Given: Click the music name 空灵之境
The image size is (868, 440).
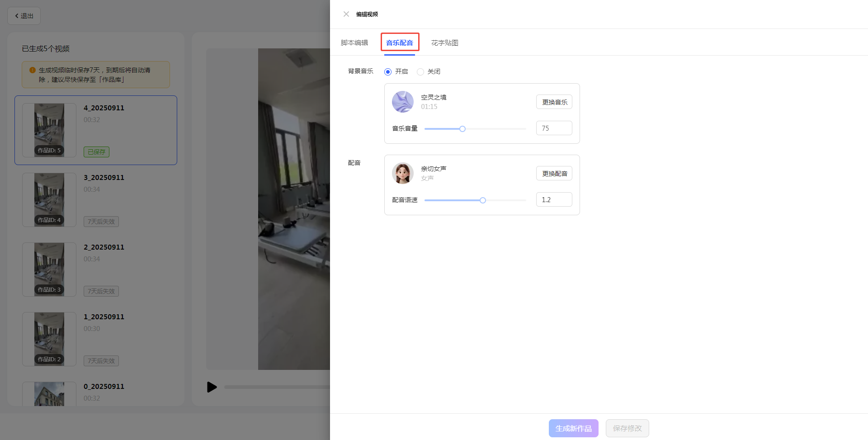Looking at the screenshot, I should [434, 97].
